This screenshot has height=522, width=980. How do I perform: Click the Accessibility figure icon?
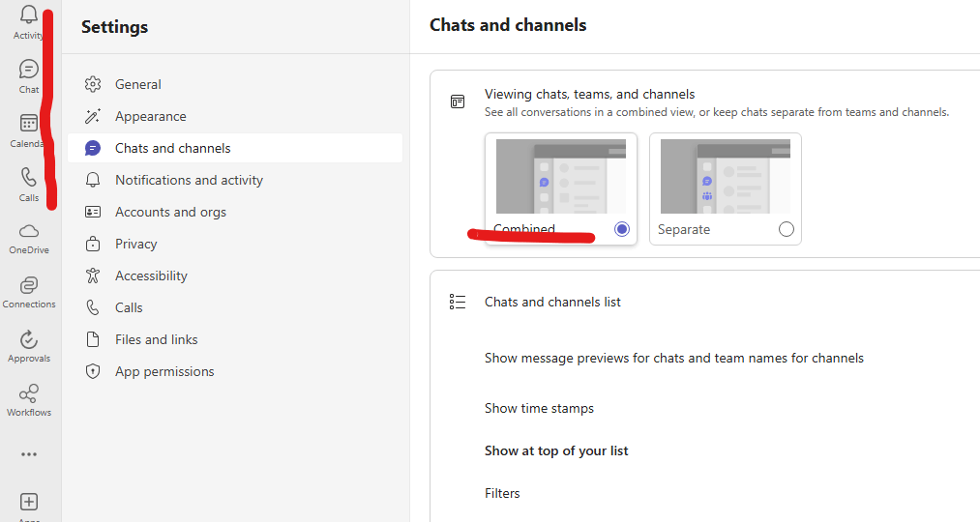pos(93,275)
